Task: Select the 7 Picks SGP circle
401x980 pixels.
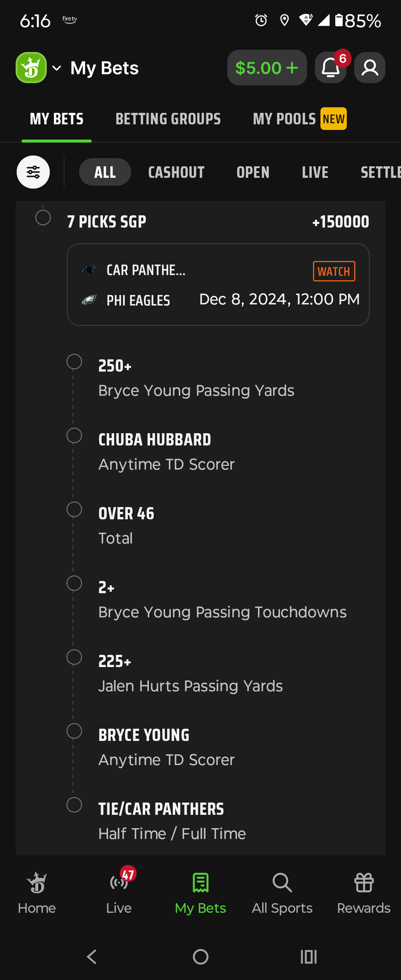Action: point(43,218)
